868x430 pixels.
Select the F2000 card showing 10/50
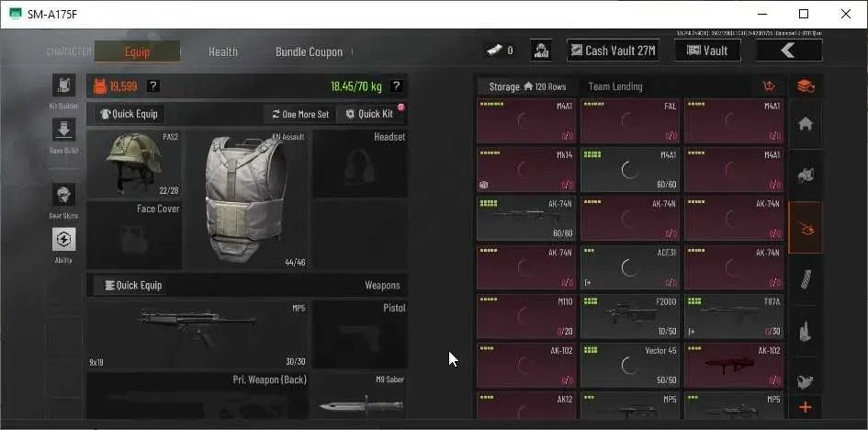coord(629,316)
